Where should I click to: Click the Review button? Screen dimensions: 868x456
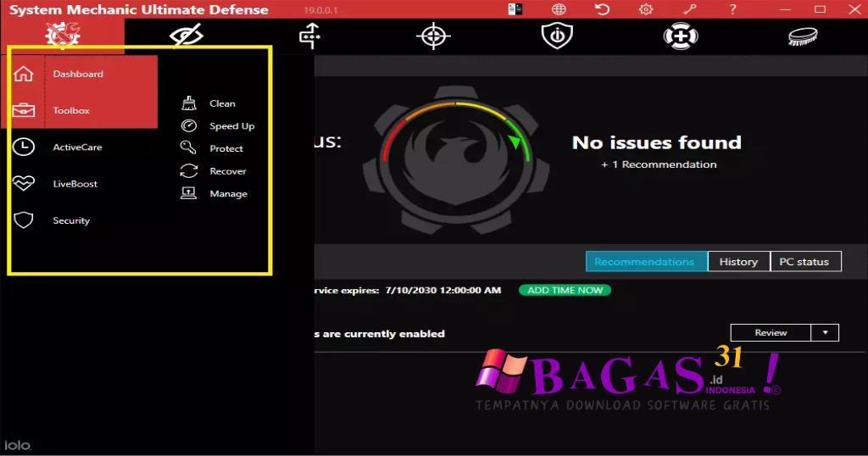pyautogui.click(x=771, y=332)
